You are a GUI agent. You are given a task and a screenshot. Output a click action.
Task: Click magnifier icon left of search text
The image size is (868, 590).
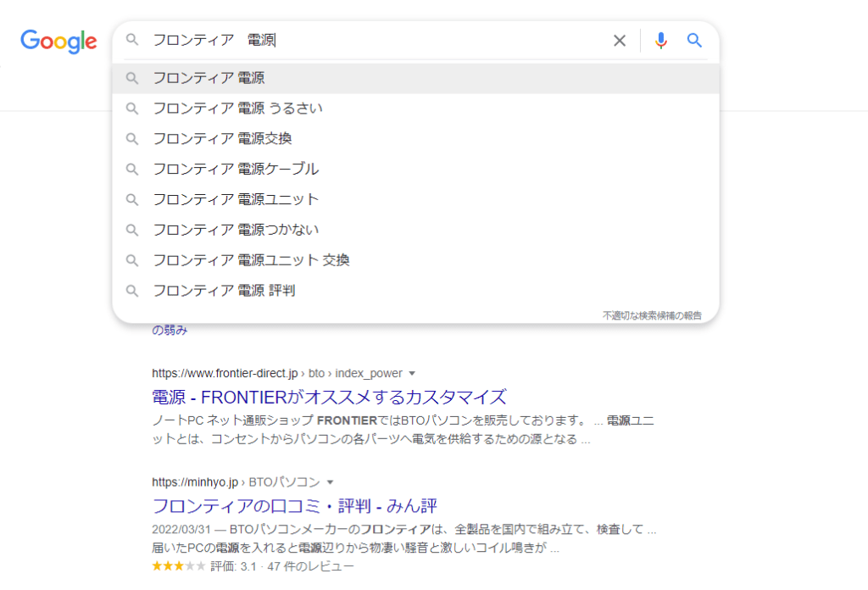(x=131, y=39)
